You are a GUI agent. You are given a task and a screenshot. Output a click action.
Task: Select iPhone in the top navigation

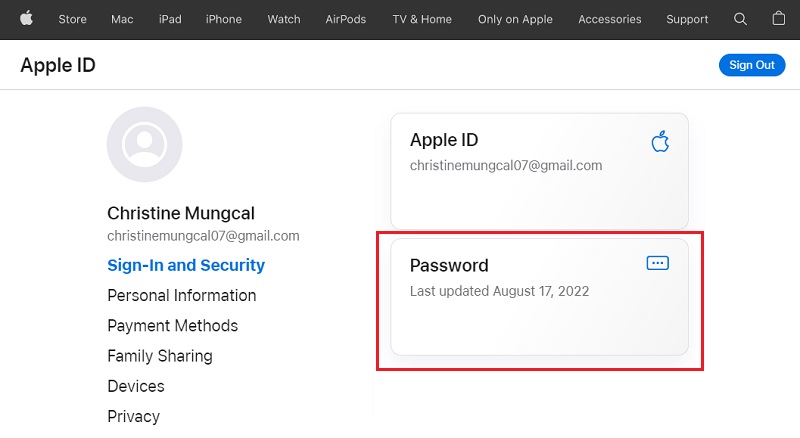click(223, 19)
